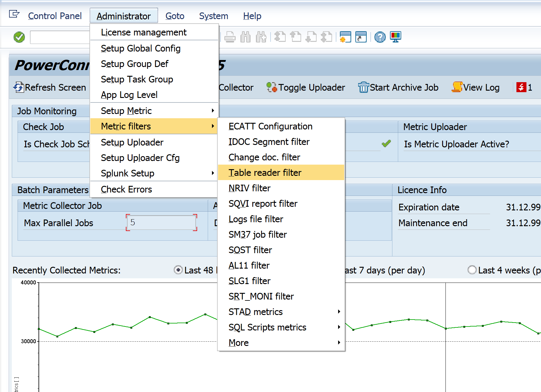Click the Start Archive Job button
This screenshot has width=541, height=392.
click(398, 87)
